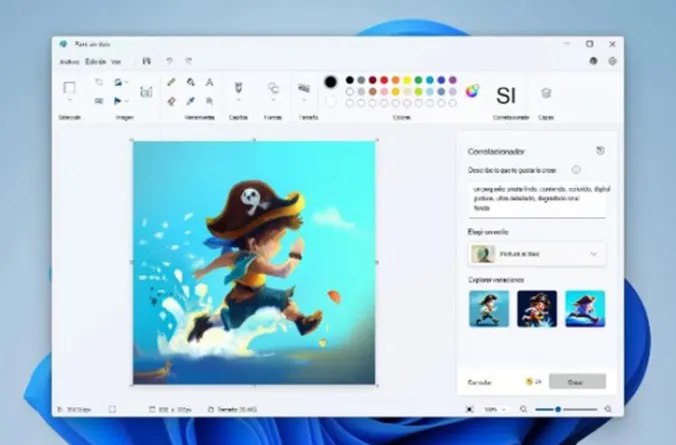This screenshot has height=445, width=676.
Task: Select the Text tool
Action: 210,82
